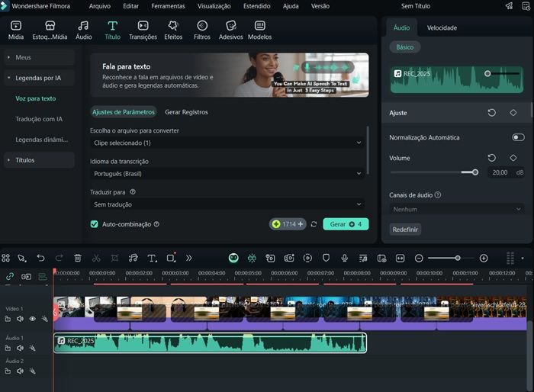Hide Vídeo 1 track with eye icon
This screenshot has height=392, width=534.
click(x=32, y=319)
